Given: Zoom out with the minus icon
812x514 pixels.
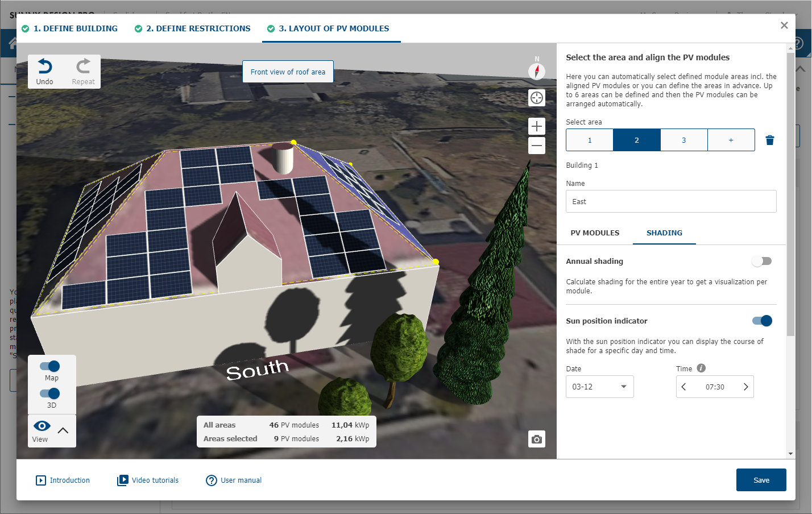Looking at the screenshot, I should [536, 146].
